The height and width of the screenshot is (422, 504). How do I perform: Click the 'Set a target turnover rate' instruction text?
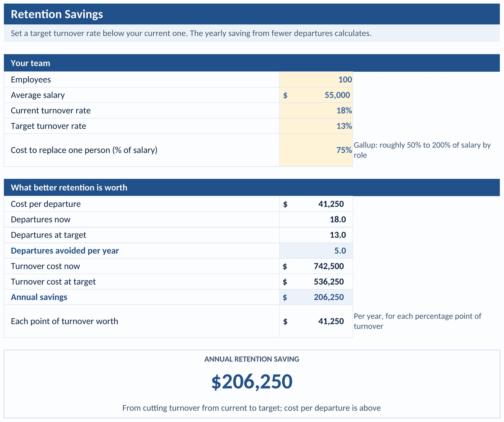[x=191, y=33]
